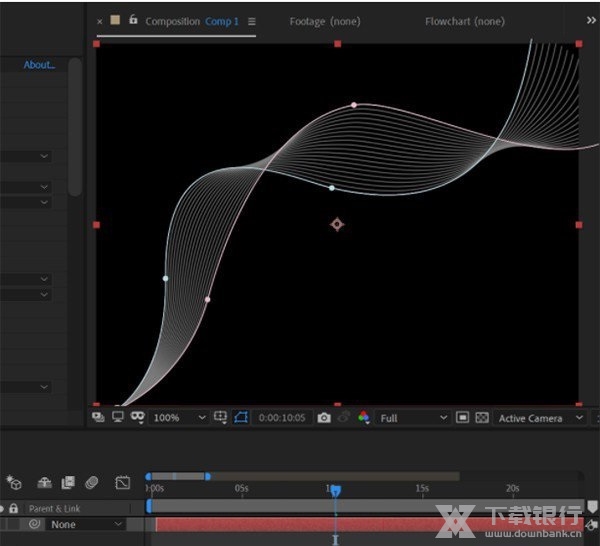This screenshot has width=600, height=546.
Task: Click the About... link
Action: coord(39,65)
